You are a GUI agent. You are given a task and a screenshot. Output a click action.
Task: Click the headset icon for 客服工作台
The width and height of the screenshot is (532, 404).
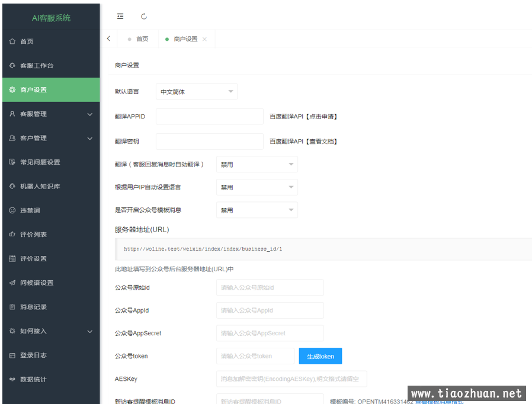[12, 66]
